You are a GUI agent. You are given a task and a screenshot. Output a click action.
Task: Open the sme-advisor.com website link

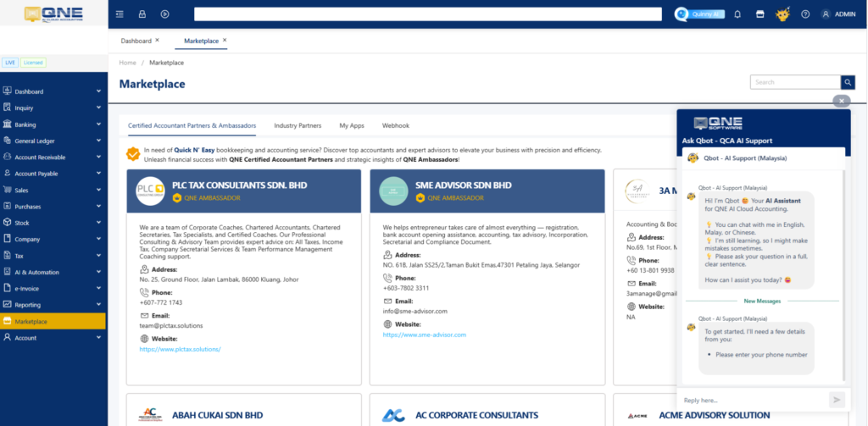tap(424, 335)
